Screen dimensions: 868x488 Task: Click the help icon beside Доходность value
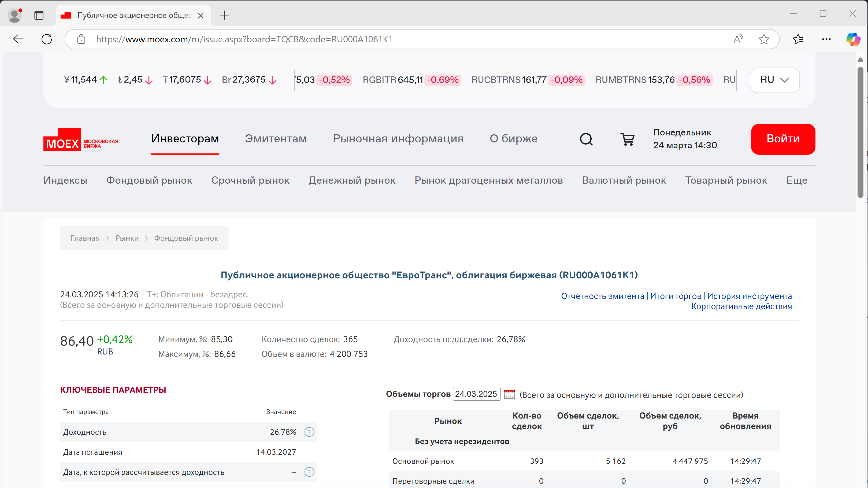click(309, 432)
